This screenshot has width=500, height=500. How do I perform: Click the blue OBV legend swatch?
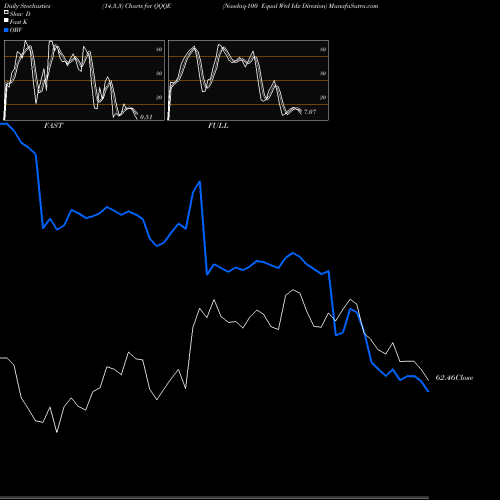(x=6, y=30)
